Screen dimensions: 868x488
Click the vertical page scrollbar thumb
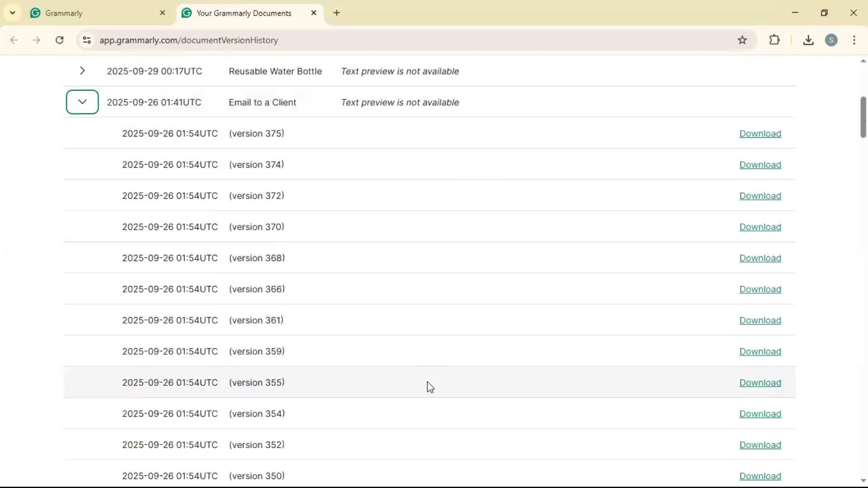[863, 117]
